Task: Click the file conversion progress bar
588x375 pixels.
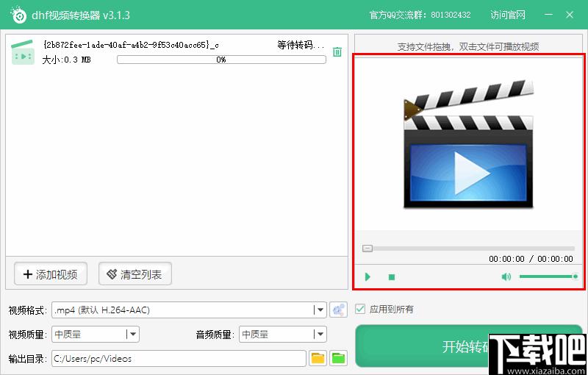Action: click(221, 60)
